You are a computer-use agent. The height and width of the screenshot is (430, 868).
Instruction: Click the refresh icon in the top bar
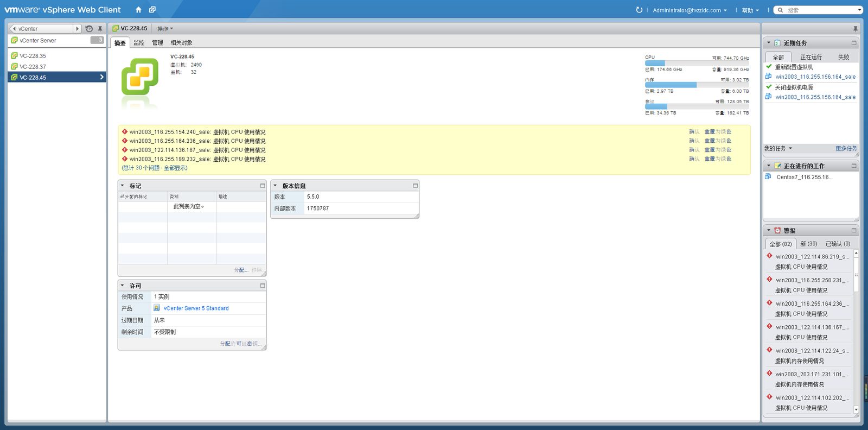[639, 10]
